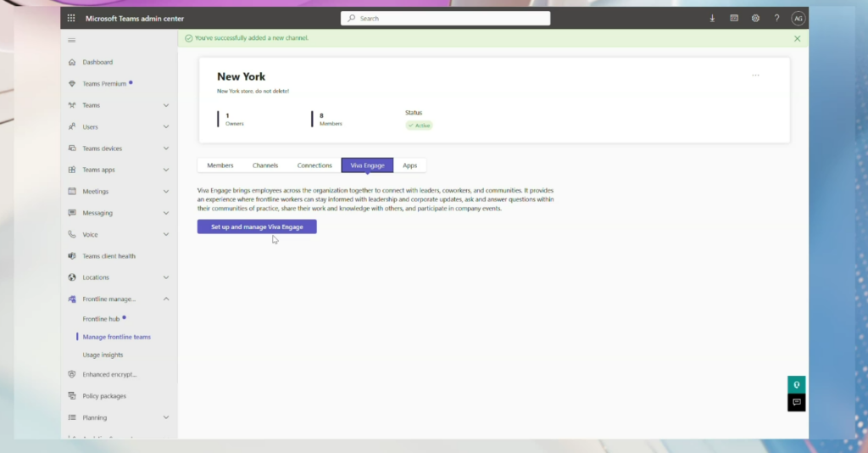Click the Users sidebar icon
Screen dimensions: 868x453
(72, 126)
